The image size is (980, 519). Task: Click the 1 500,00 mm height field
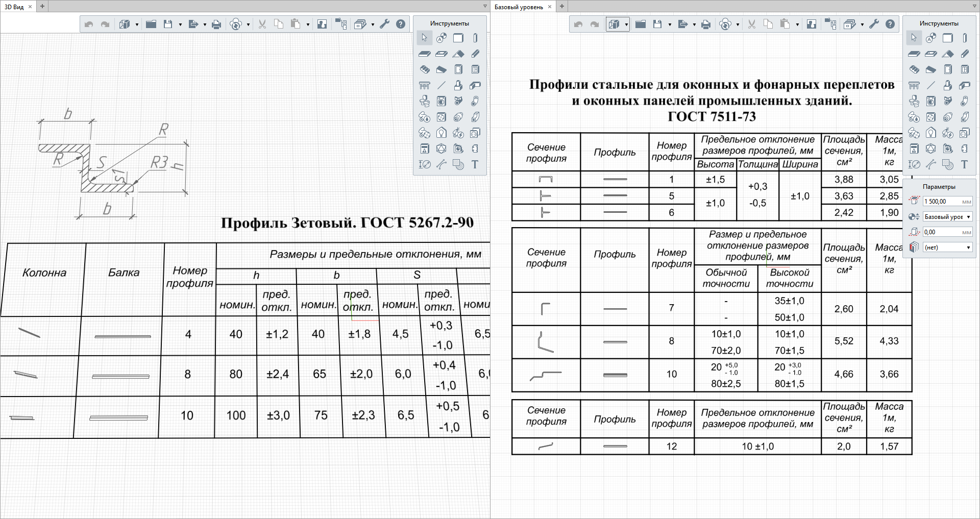coord(947,202)
